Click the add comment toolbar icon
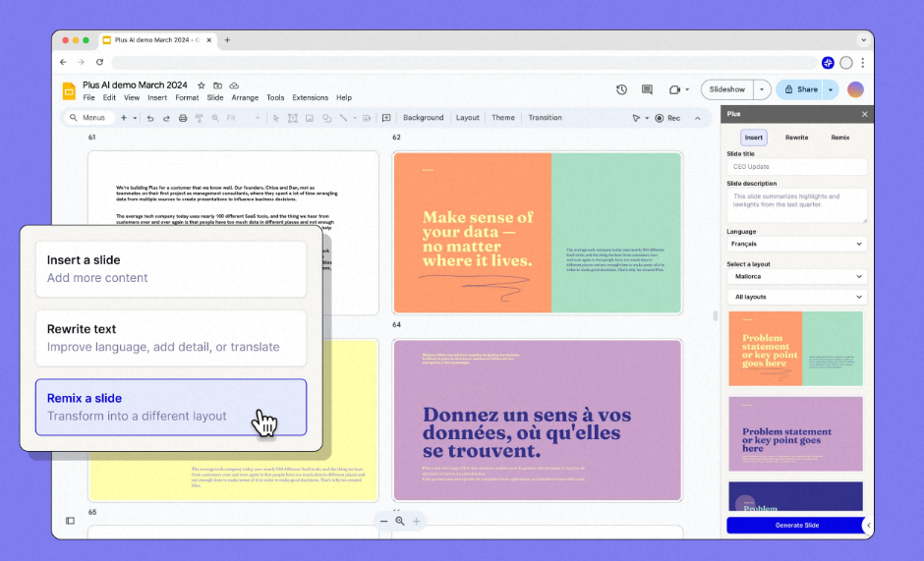 click(386, 118)
